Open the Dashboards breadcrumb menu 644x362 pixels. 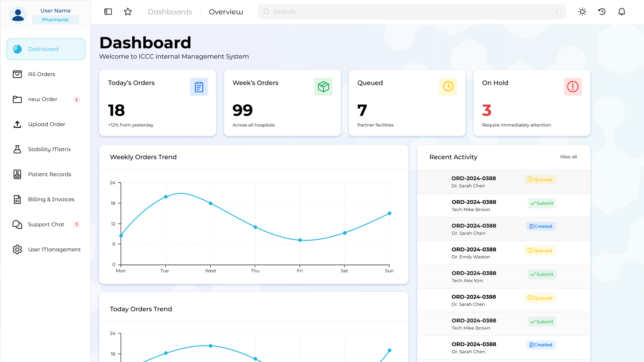[170, 12]
